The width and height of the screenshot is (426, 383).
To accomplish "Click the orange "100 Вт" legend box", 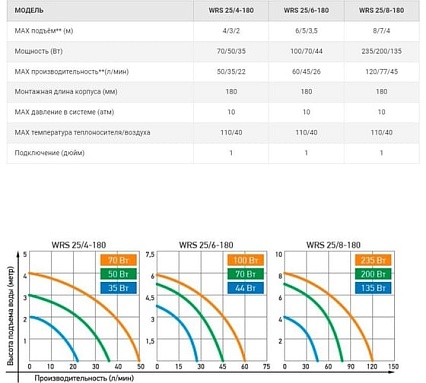I will click(246, 260).
